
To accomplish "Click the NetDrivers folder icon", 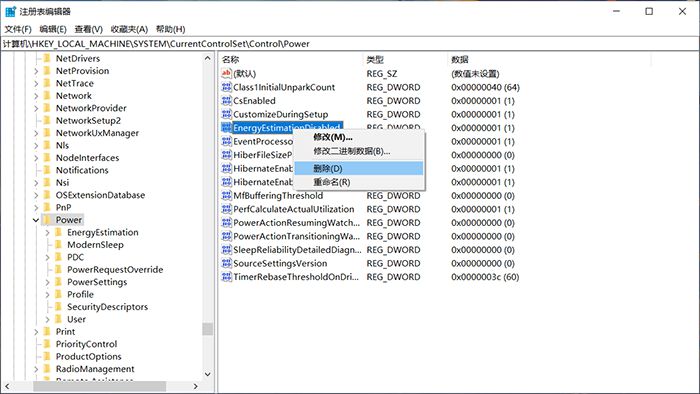I will click(47, 58).
